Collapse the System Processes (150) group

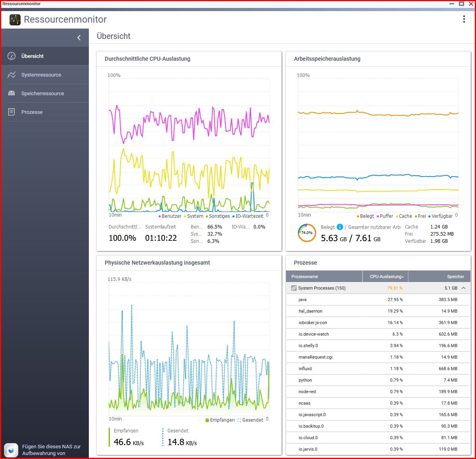[x=463, y=288]
